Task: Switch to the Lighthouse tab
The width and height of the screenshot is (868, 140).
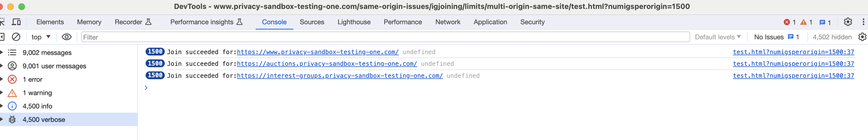Action: click(x=354, y=22)
